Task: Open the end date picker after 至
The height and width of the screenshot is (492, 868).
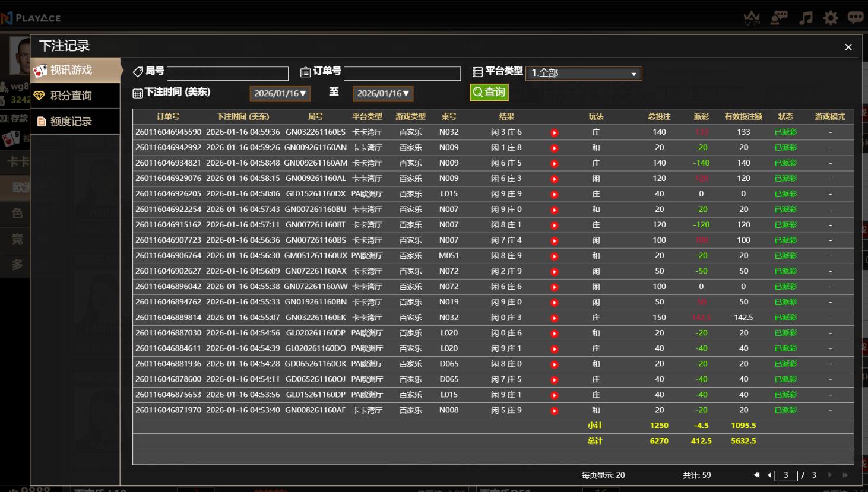Action: (383, 94)
